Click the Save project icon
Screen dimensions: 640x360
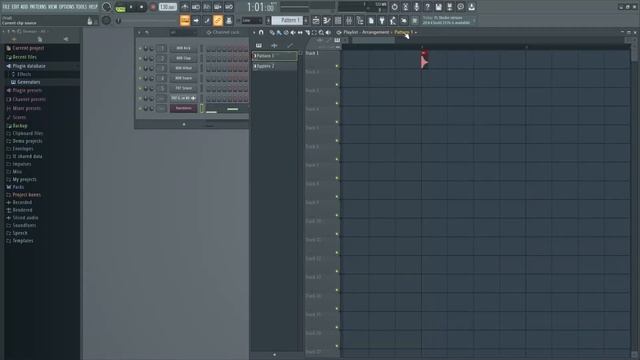[x=438, y=7]
